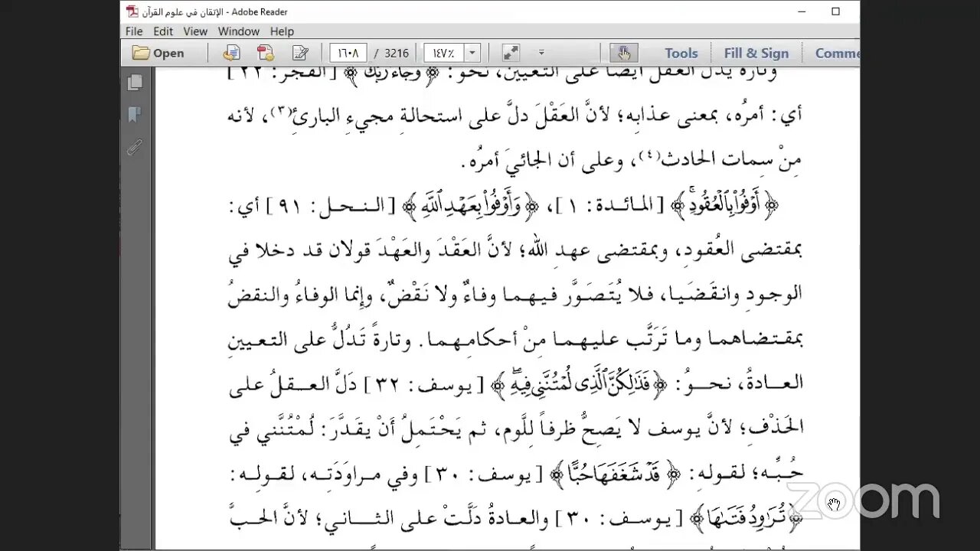Open the Help menu
Image resolution: width=980 pixels, height=551 pixels.
tap(282, 31)
